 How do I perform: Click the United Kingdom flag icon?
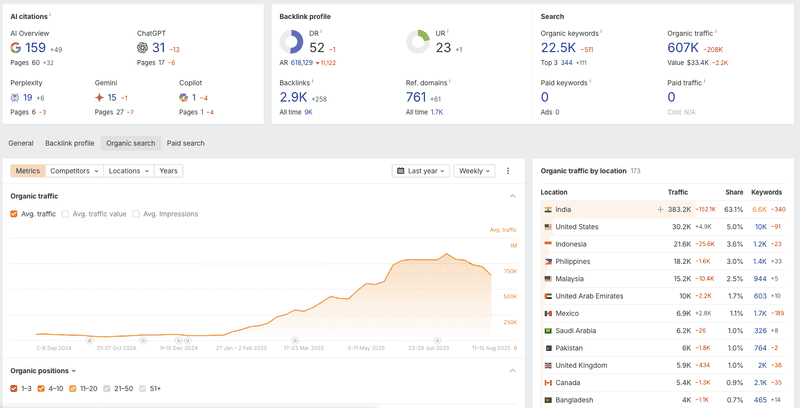pos(548,365)
